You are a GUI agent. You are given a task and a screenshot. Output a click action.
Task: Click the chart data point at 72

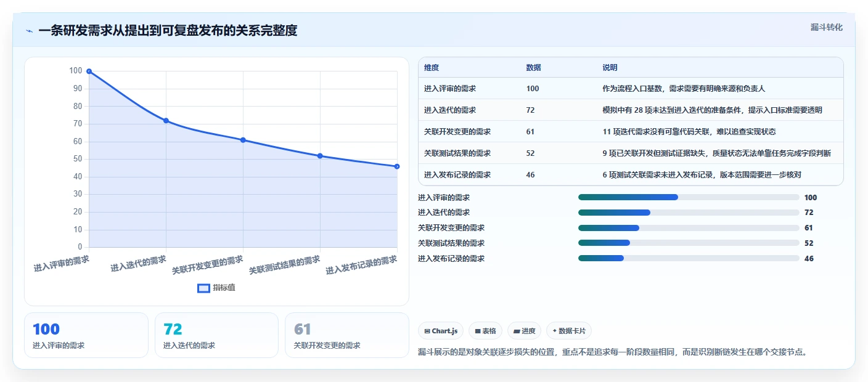(x=166, y=121)
